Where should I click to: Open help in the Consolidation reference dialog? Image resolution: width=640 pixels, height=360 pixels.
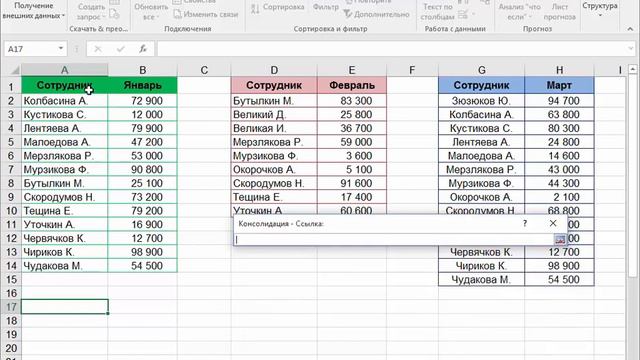(x=525, y=223)
